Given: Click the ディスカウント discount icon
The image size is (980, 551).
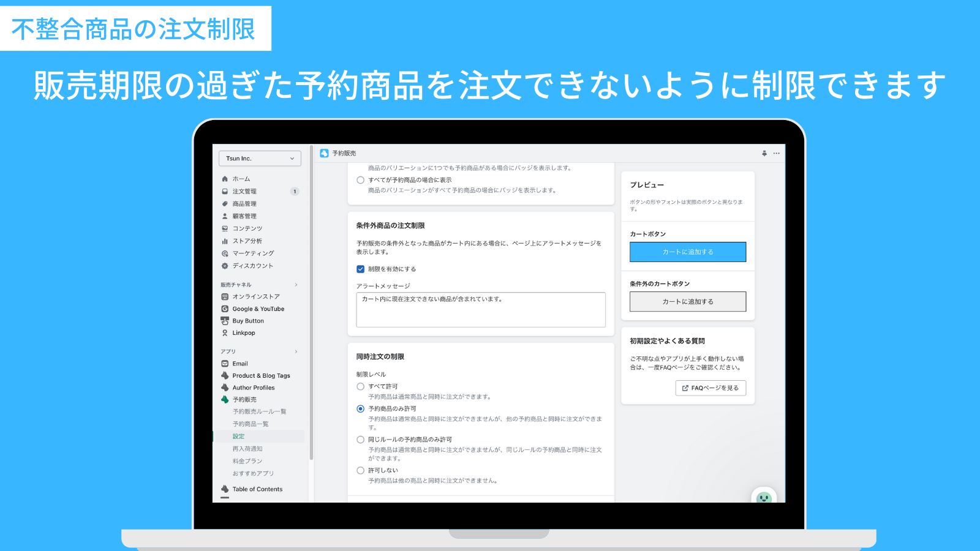Looking at the screenshot, I should click(x=225, y=266).
